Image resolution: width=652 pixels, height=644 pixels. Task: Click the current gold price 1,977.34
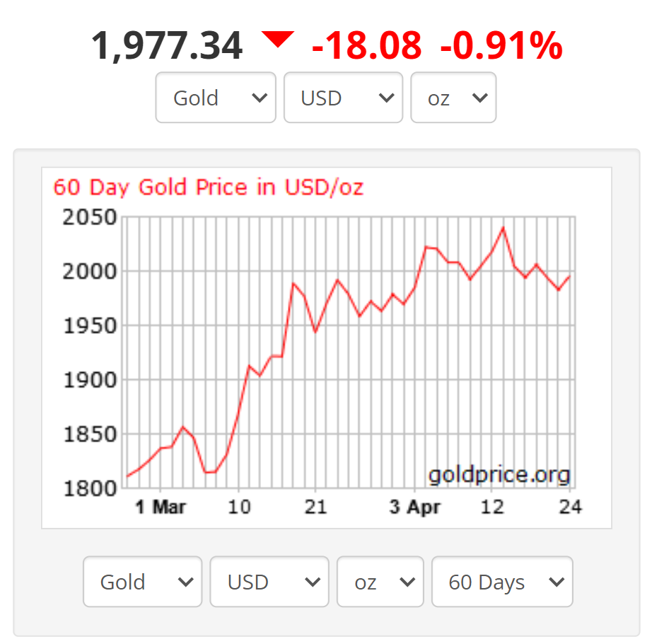click(167, 45)
